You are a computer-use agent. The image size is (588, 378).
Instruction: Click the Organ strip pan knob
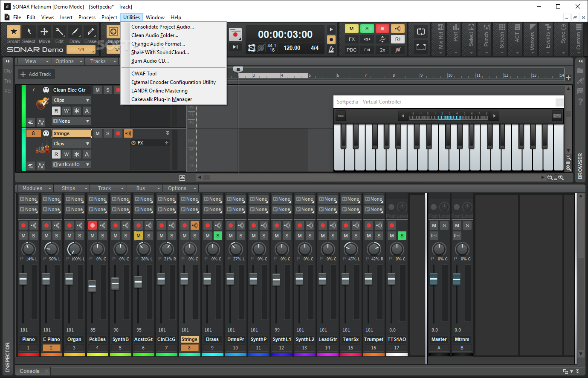[x=74, y=248]
